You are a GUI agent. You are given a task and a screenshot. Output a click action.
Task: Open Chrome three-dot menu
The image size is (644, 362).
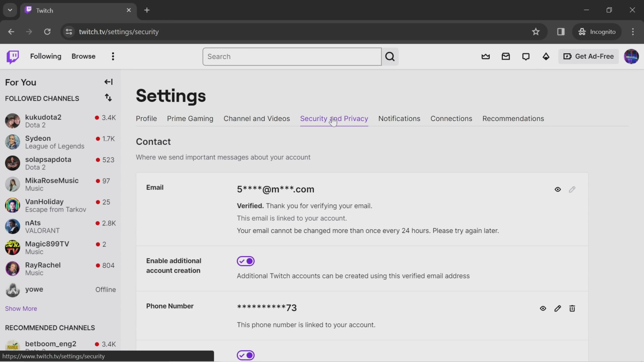(x=633, y=32)
